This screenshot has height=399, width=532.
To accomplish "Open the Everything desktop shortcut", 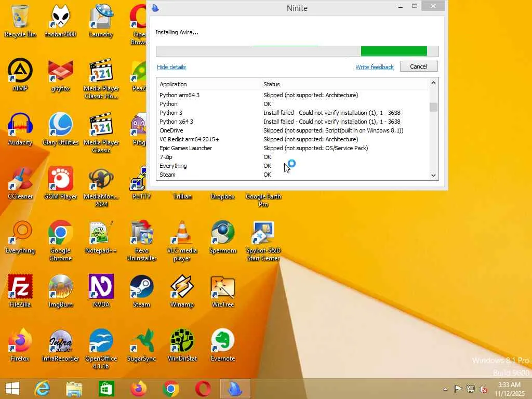I will click(20, 237).
